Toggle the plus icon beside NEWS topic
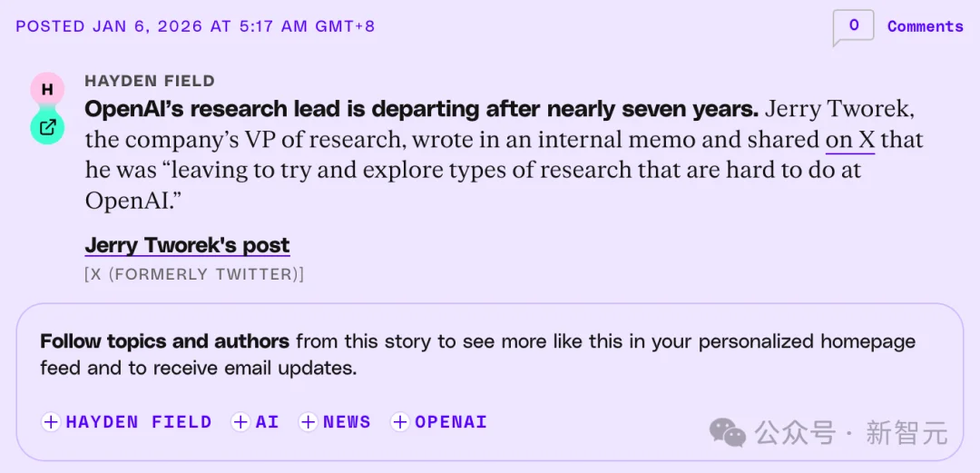Screen dimensions: 980x473 tap(309, 422)
